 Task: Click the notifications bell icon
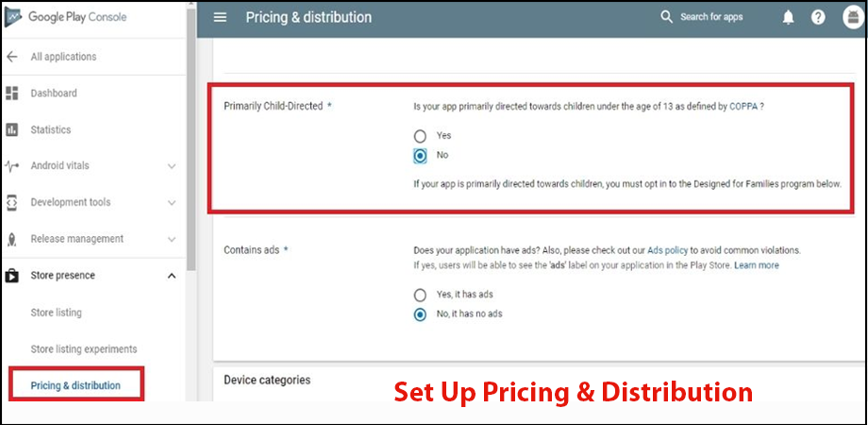point(788,18)
